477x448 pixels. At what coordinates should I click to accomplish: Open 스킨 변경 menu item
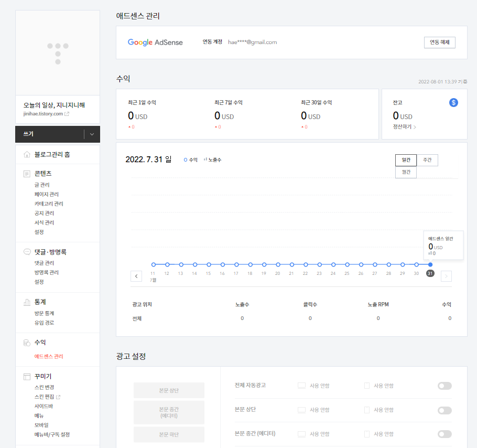tap(44, 388)
